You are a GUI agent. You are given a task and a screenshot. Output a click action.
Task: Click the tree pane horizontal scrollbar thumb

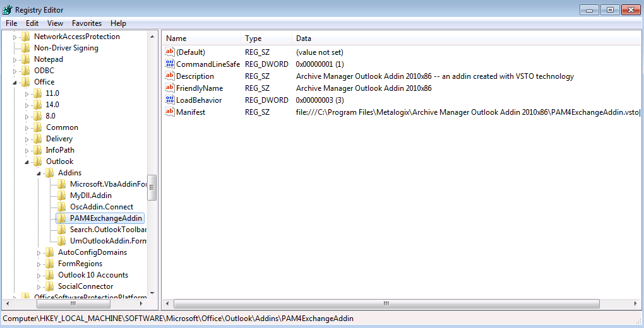coord(73,304)
